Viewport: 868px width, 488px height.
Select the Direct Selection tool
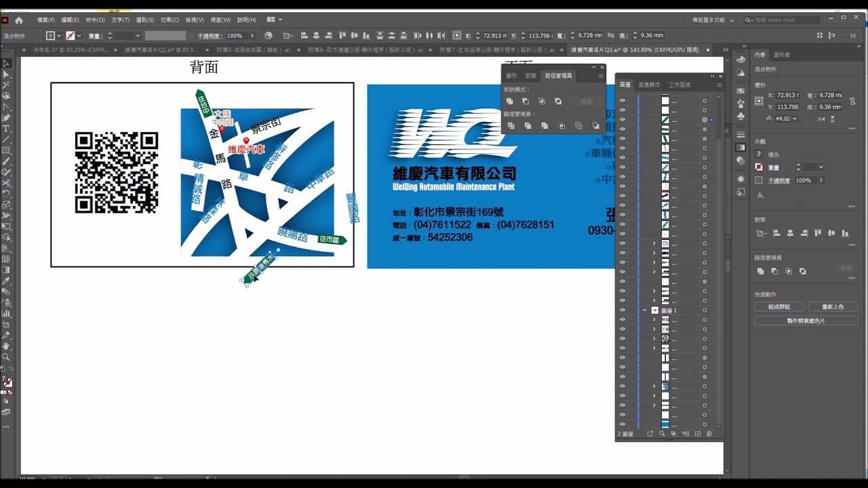tap(6, 74)
